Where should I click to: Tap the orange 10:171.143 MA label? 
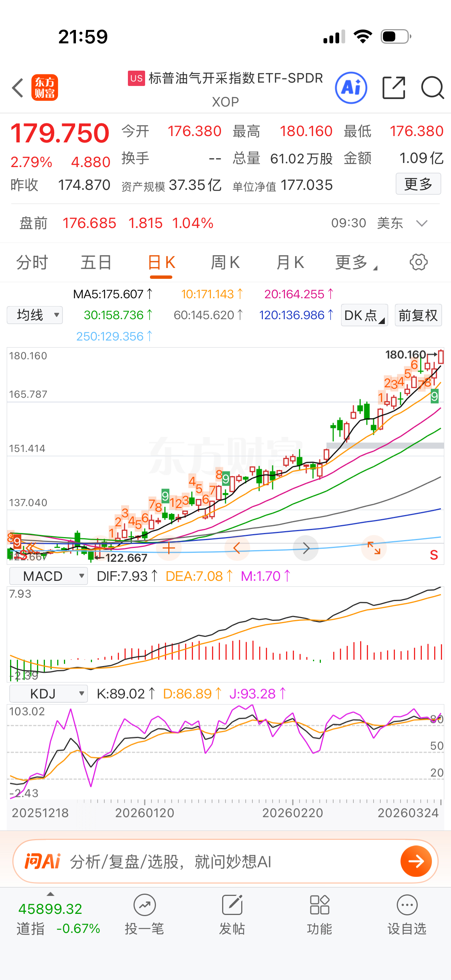pos(212,294)
